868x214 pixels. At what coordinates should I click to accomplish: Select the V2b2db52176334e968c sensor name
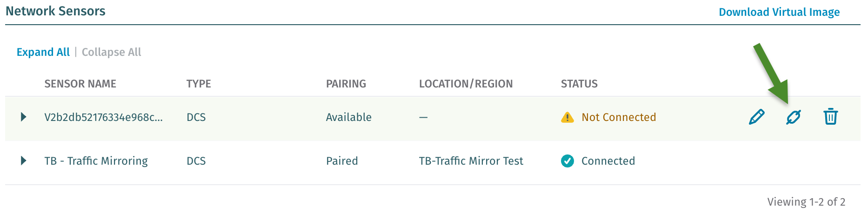[x=103, y=117]
